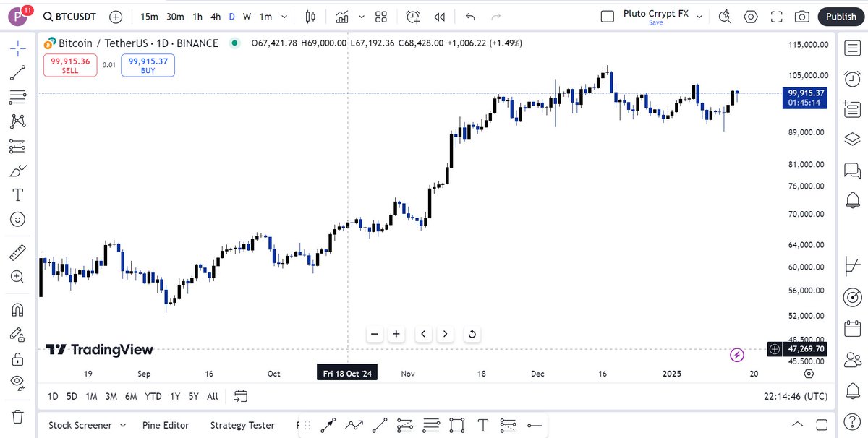Click the SELL 99,915.36 button

click(x=70, y=66)
